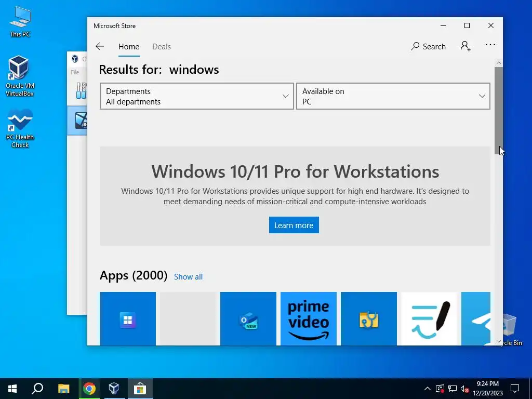Click the Results for: windows heading

[159, 70]
